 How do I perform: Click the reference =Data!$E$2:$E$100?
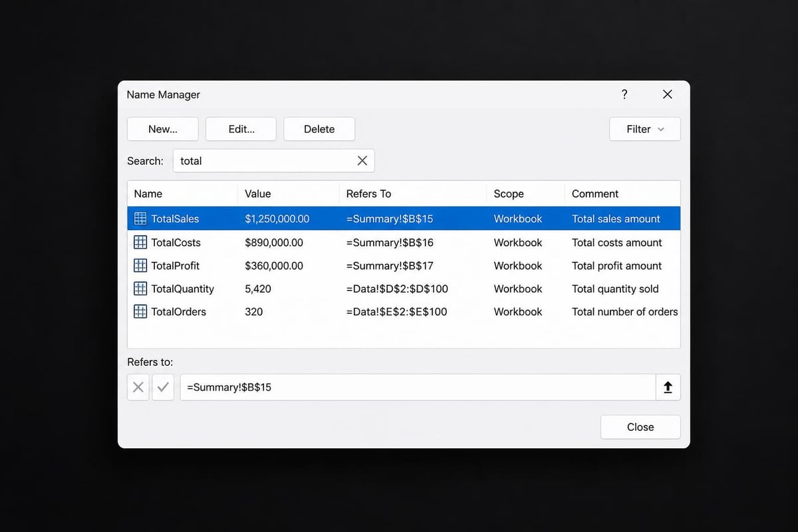click(x=396, y=311)
